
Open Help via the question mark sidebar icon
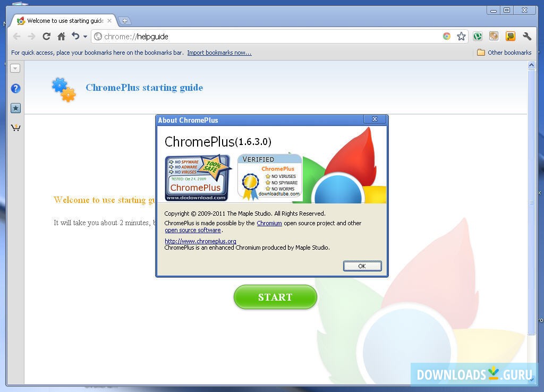pos(15,88)
